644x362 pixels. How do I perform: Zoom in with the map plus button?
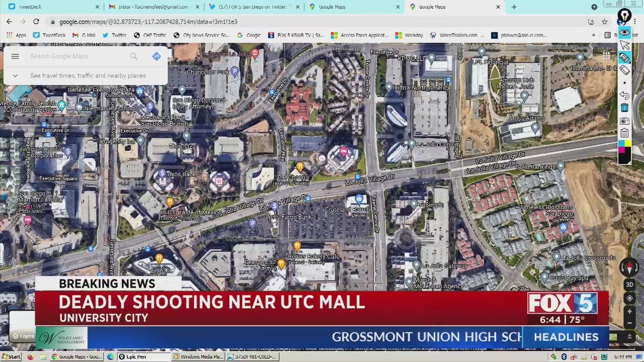(x=629, y=312)
